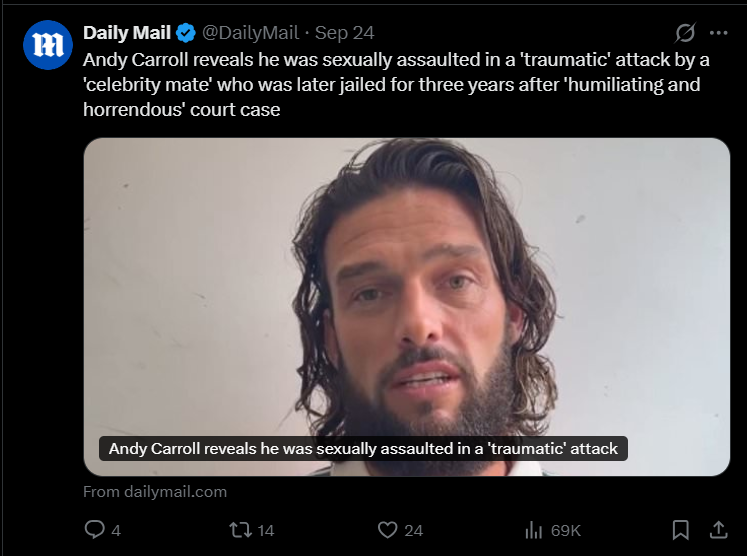This screenshot has height=556, width=747.
Task: Click the tweet body text
Action: click(396, 85)
